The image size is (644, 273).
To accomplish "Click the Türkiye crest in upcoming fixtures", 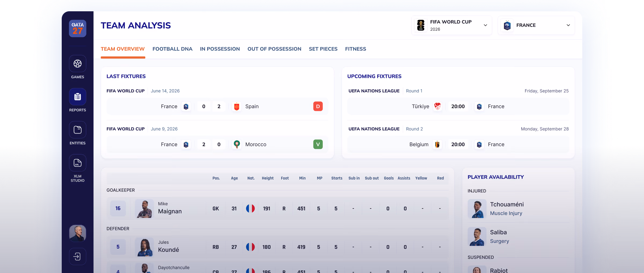I will pyautogui.click(x=437, y=106).
